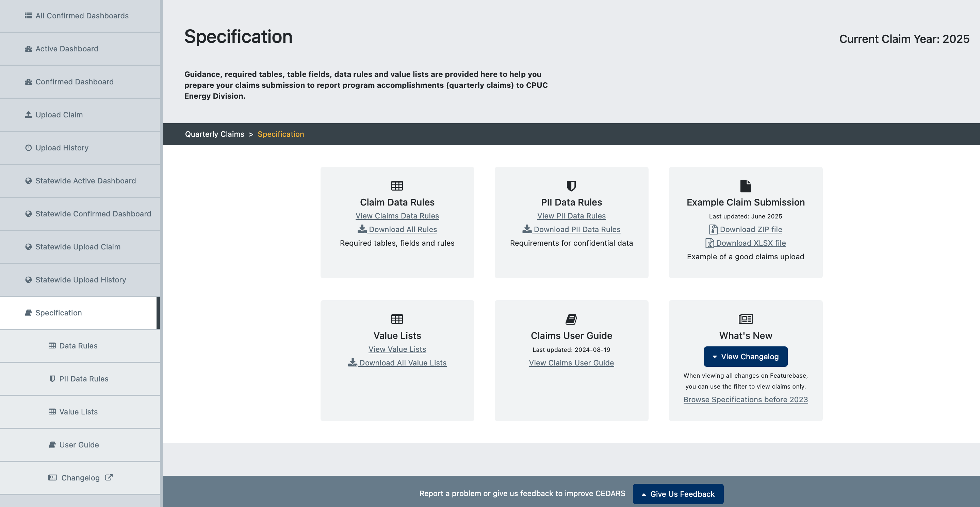Click the newspaper icon above What's New
980x507 pixels.
click(745, 319)
